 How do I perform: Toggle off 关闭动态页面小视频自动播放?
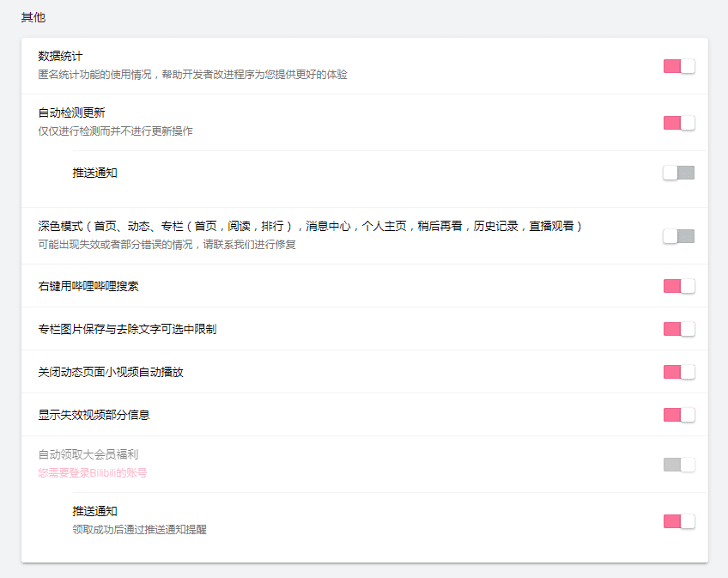[678, 372]
